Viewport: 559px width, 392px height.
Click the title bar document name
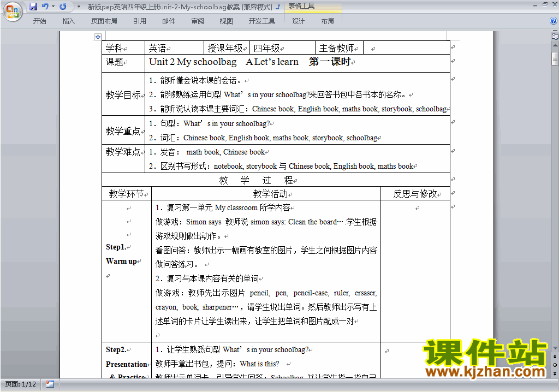(180, 7)
